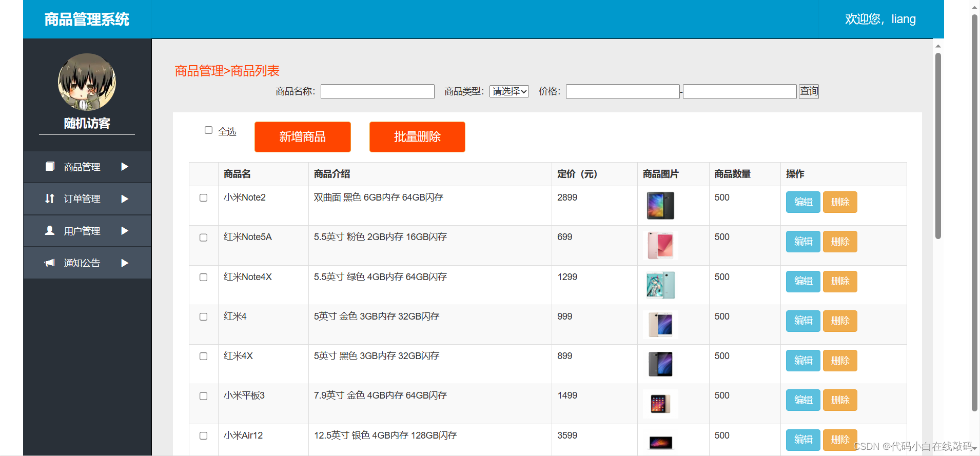980x456 pixels.
Task: Click 删除 for 红米4 row
Action: [x=840, y=321]
